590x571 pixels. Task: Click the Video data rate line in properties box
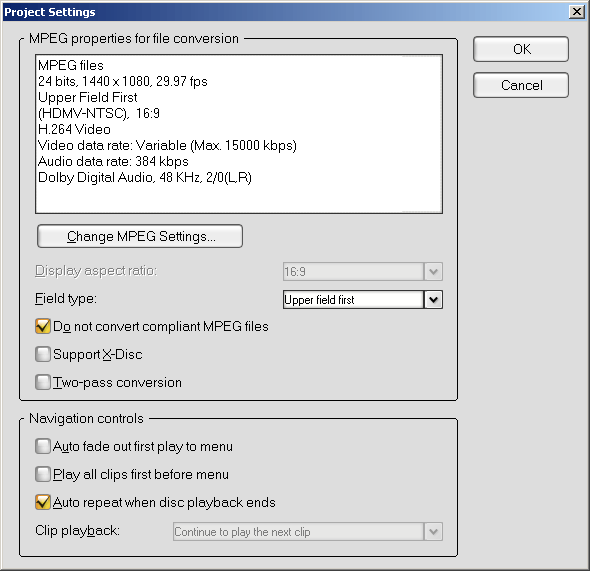(167, 146)
